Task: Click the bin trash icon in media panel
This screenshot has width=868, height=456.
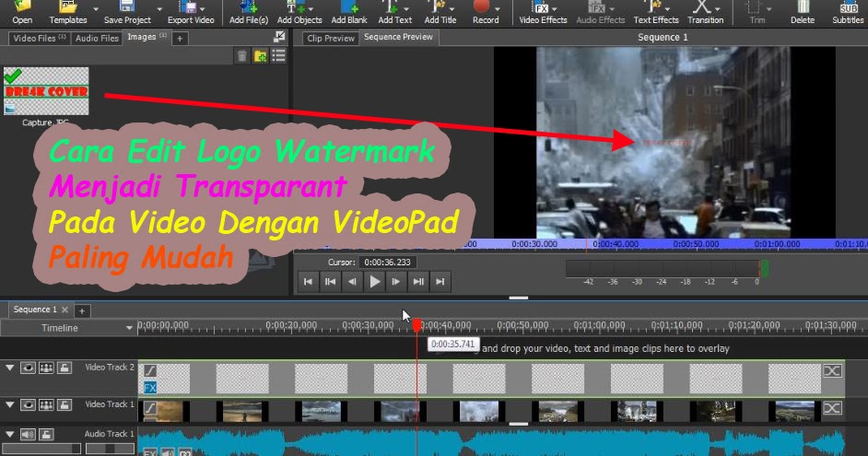Action: pyautogui.click(x=242, y=56)
